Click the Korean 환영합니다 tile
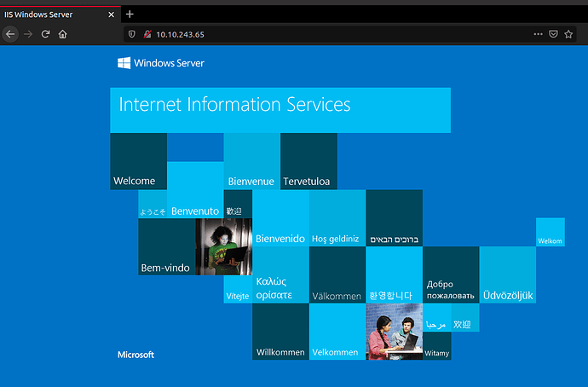The width and height of the screenshot is (588, 387). coord(394,274)
